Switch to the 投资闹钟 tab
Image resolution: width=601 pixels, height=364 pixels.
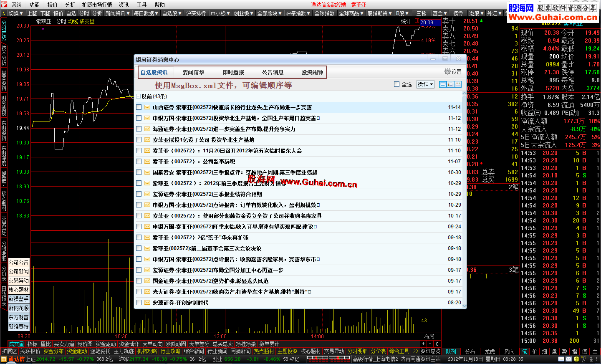point(313,72)
